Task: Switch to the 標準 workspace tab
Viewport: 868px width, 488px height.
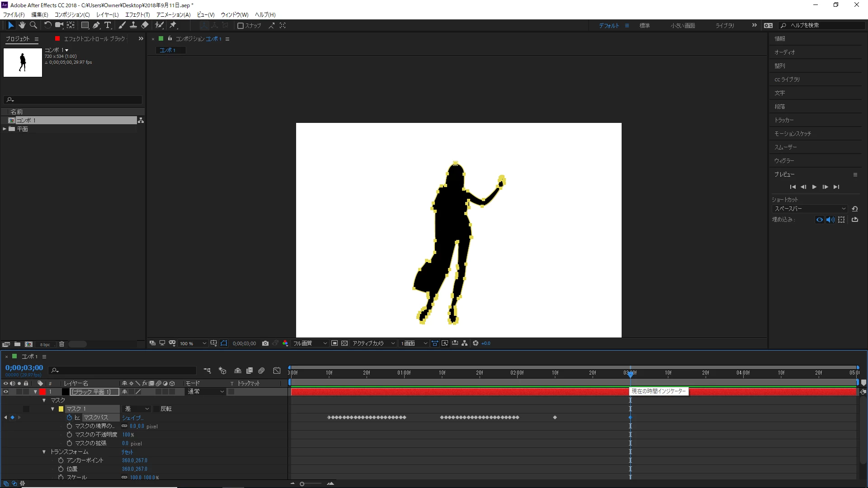Action: pyautogui.click(x=645, y=26)
